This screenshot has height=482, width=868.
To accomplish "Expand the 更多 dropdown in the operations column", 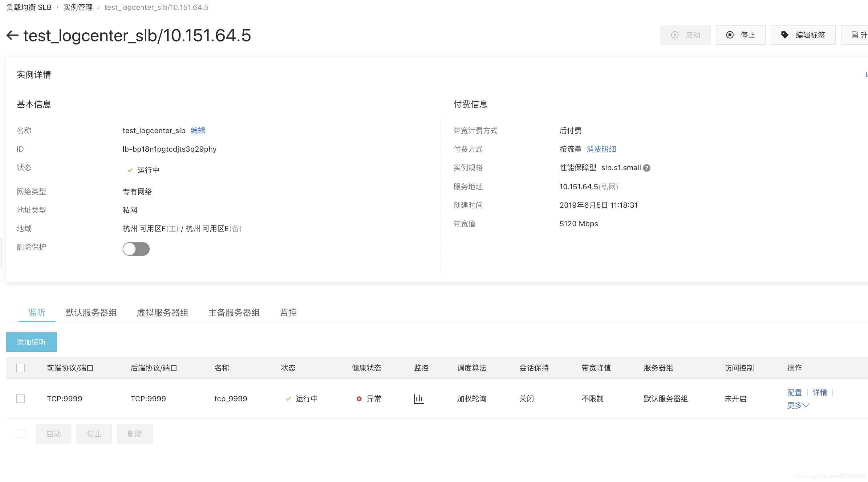I will 797,405.
